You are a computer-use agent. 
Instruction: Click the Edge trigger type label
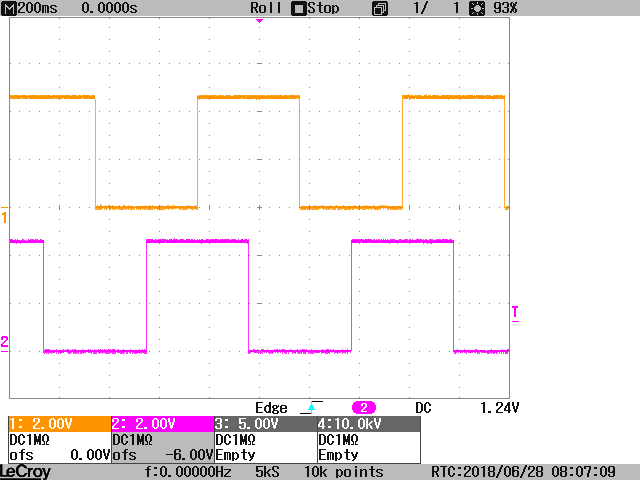271,408
